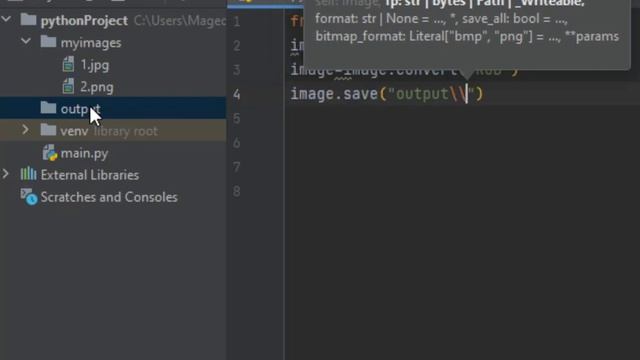Click the venv folder icon
Image resolution: width=640 pixels, height=360 pixels.
48,130
